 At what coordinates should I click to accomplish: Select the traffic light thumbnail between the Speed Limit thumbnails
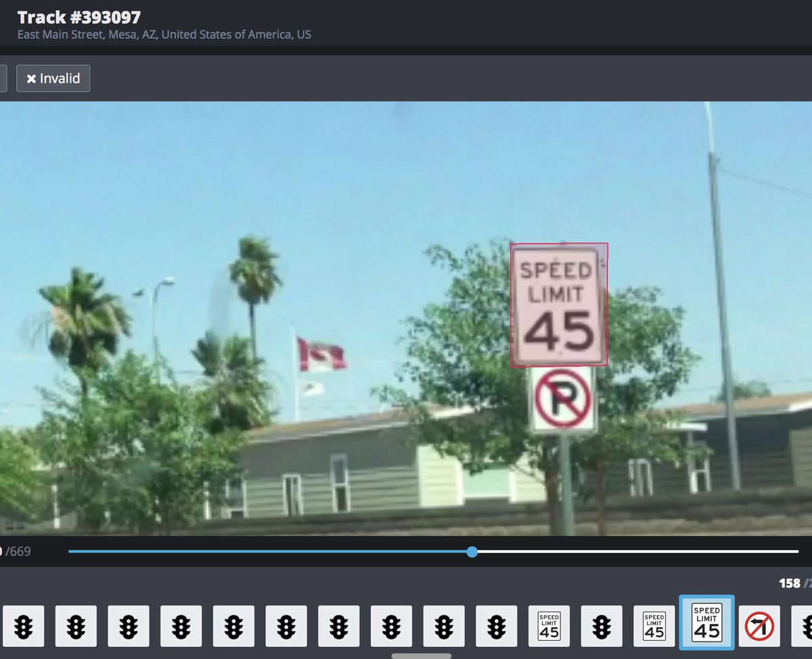click(601, 626)
